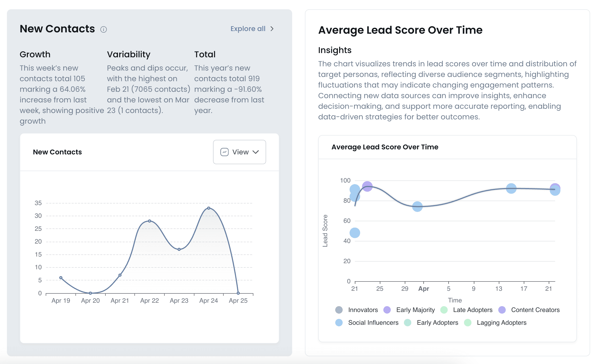Click the Apr 22 x-axis label
596x364 pixels.
pyautogui.click(x=150, y=301)
